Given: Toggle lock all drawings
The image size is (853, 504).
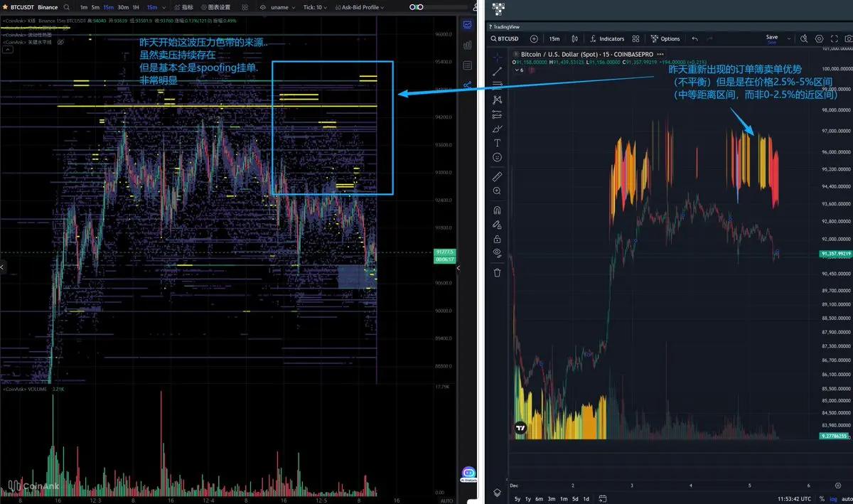Looking at the screenshot, I should pyautogui.click(x=497, y=239).
